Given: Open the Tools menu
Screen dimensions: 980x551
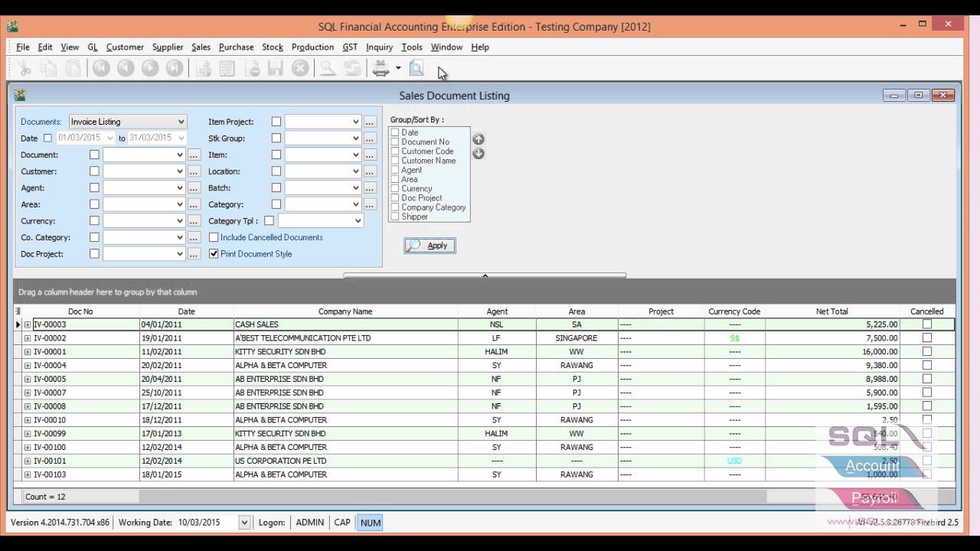Looking at the screenshot, I should [412, 47].
